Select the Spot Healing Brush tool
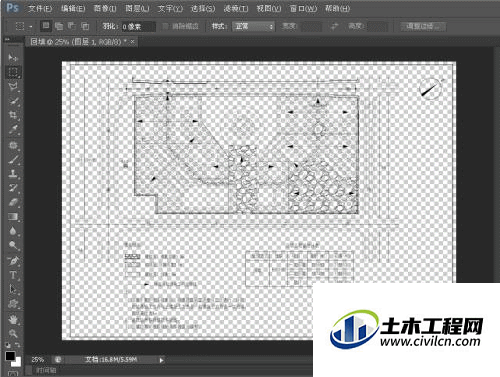 coord(13,145)
